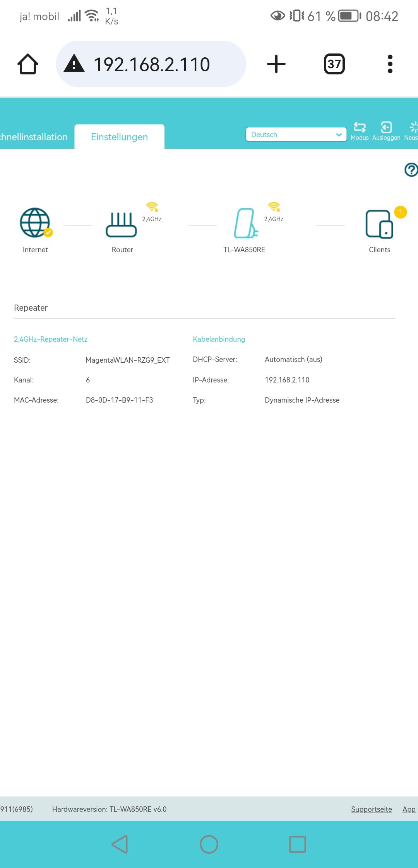
Task: Tap the Android recent apps square button
Action: [x=298, y=844]
